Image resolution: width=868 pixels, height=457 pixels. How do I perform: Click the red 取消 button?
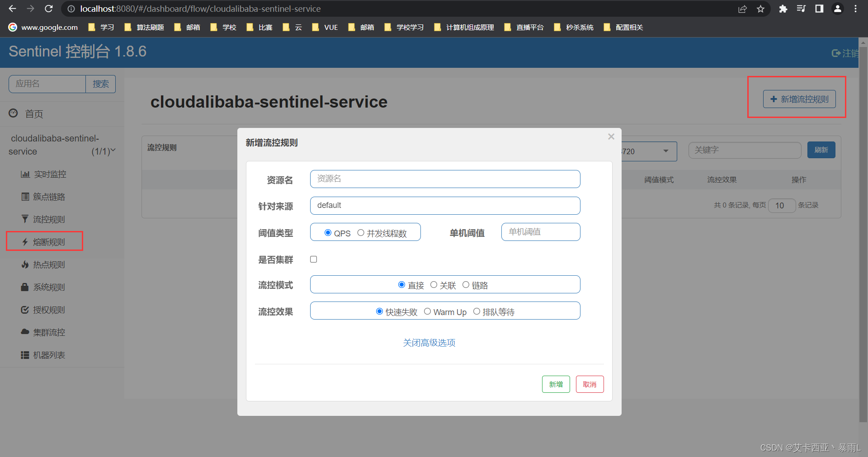coord(590,384)
